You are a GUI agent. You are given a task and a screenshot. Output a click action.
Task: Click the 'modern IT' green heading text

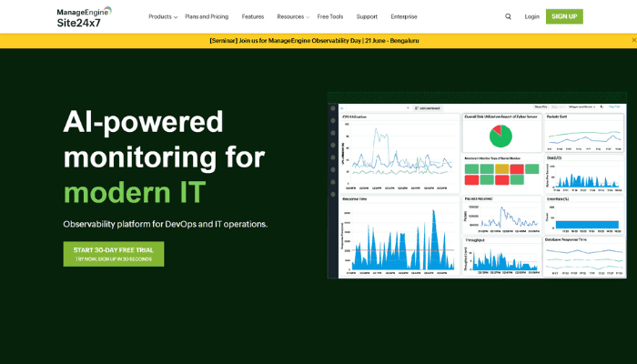(135, 192)
